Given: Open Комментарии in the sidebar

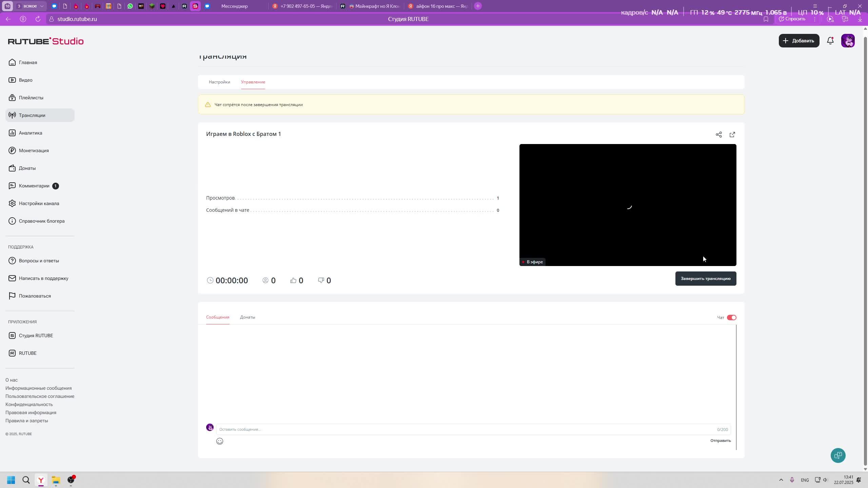Looking at the screenshot, I should click(34, 186).
